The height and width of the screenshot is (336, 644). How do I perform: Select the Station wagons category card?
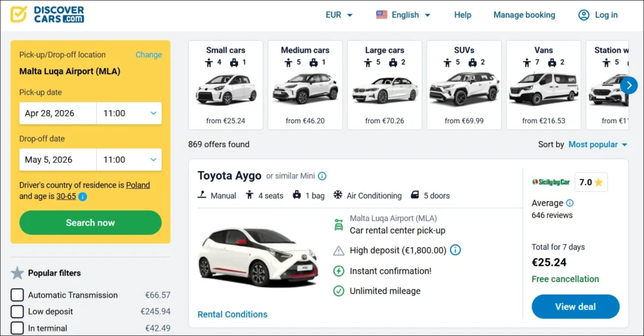(x=607, y=85)
